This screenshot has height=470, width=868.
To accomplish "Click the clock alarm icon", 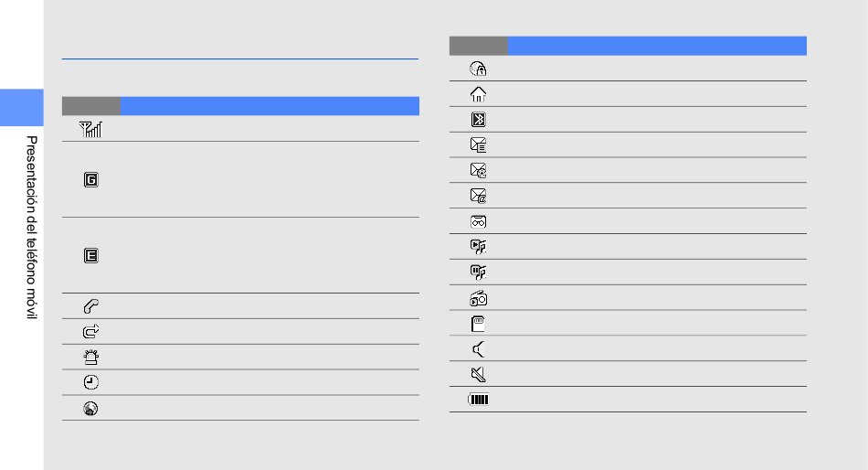I will click(x=90, y=382).
